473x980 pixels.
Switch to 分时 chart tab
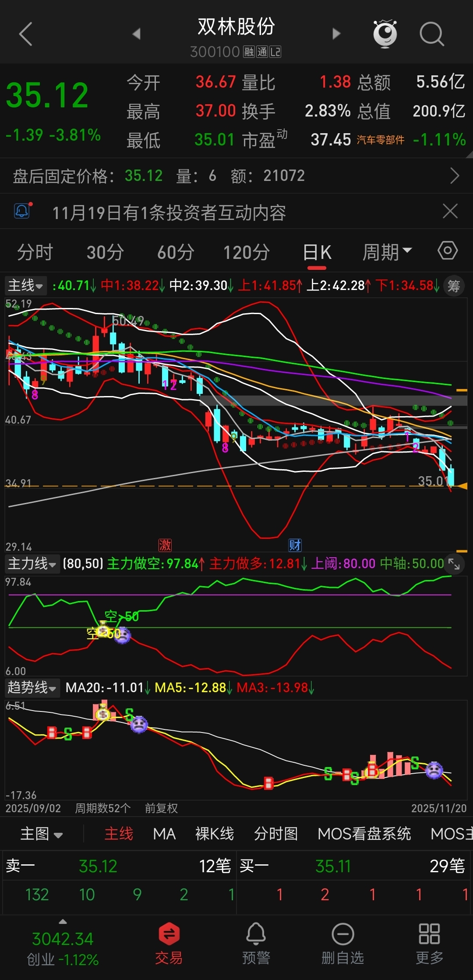point(35,252)
